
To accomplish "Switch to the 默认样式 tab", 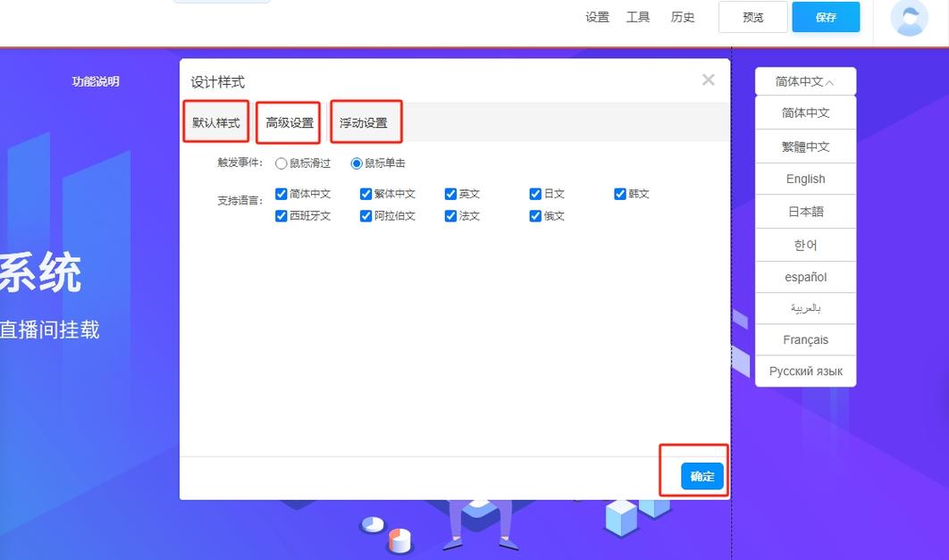I will point(216,122).
